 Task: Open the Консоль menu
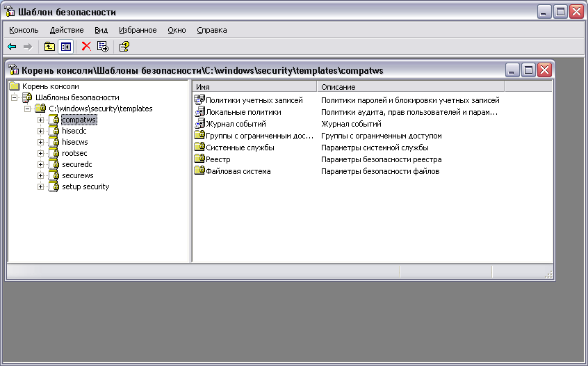[24, 30]
